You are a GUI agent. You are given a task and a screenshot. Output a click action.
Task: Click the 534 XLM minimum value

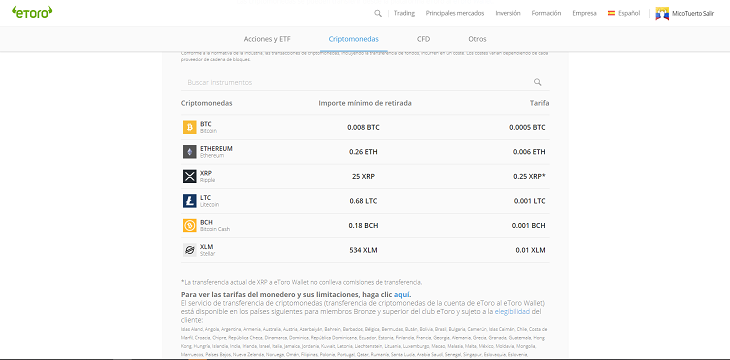tap(364, 250)
